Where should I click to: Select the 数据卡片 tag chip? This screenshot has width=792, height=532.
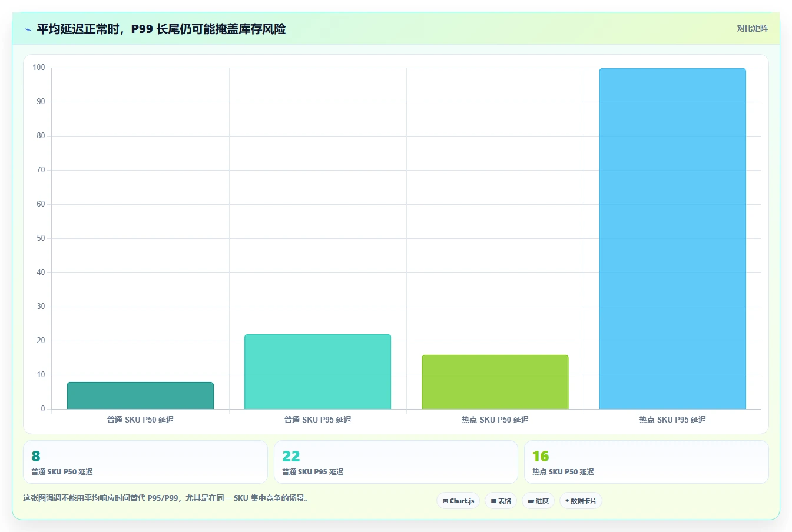(x=581, y=501)
